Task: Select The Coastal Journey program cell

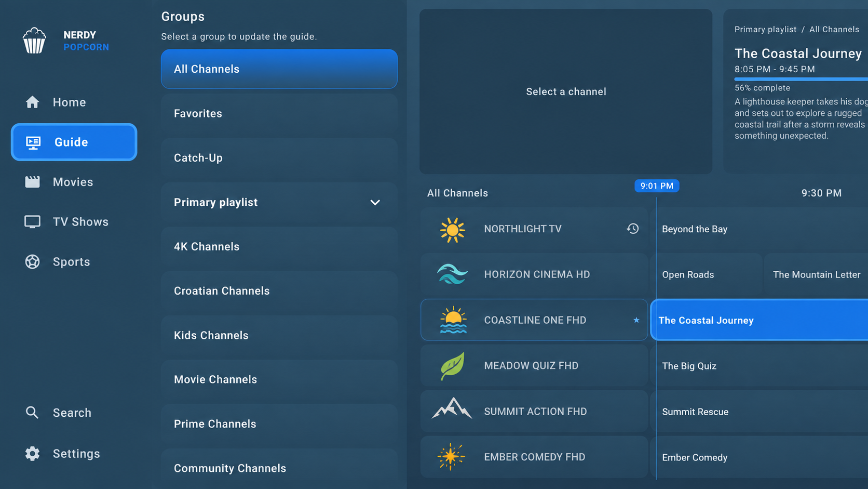Action: click(x=759, y=320)
